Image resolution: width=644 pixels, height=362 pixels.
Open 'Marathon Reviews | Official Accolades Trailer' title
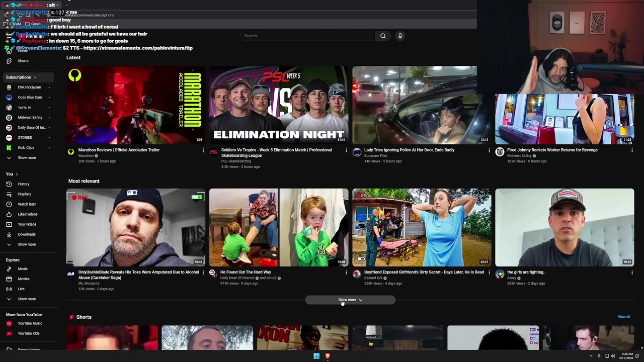(119, 150)
